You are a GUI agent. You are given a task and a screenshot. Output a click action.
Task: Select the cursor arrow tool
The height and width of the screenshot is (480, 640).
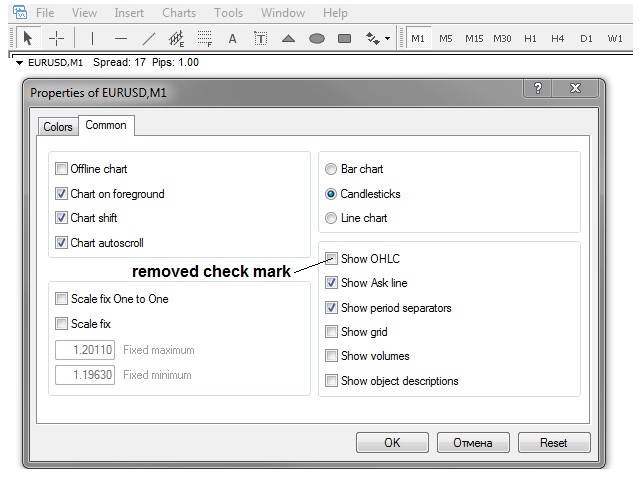click(x=28, y=39)
